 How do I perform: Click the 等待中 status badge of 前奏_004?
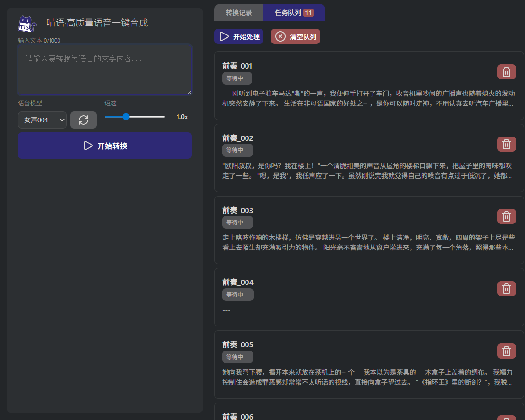(238, 295)
